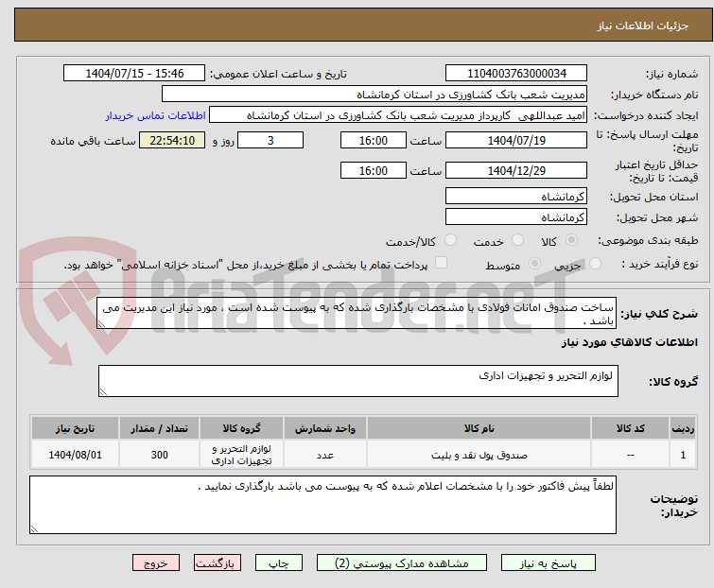Open مشاهده مدارک پیوستی (2) attachments
This screenshot has height=588, width=714.
[402, 563]
